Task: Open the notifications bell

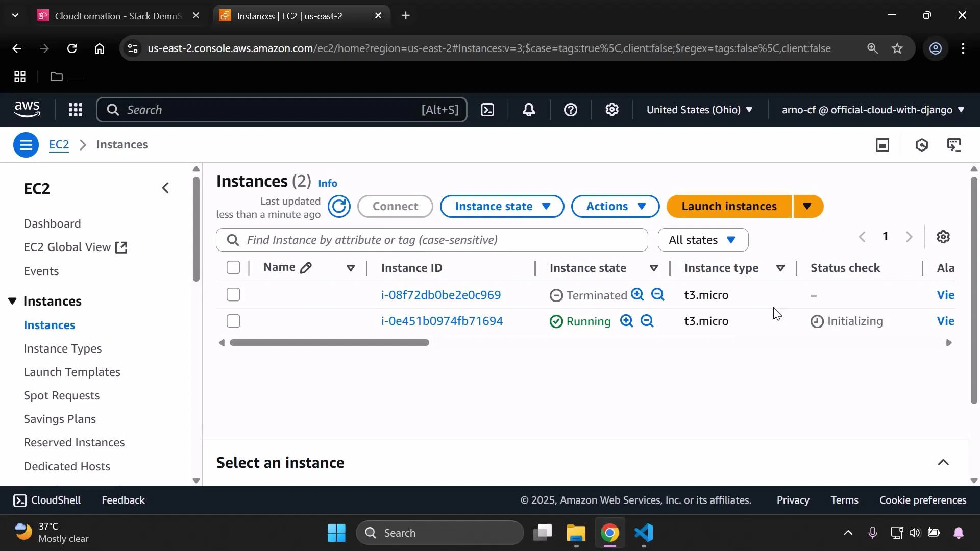Action: 529,110
